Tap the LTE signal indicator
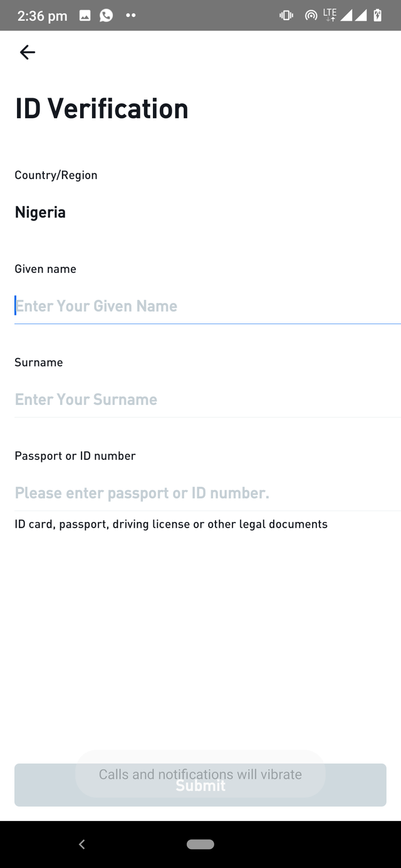 (330, 15)
